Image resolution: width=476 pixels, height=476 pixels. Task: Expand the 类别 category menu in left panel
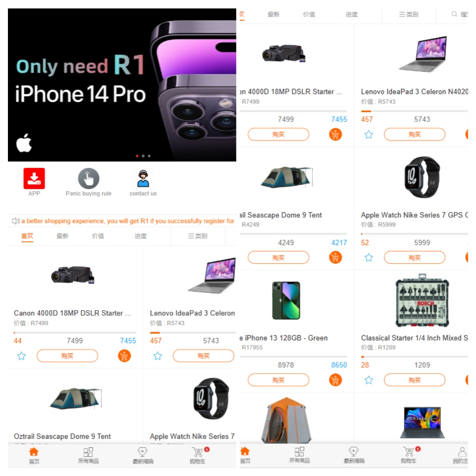tap(198, 236)
